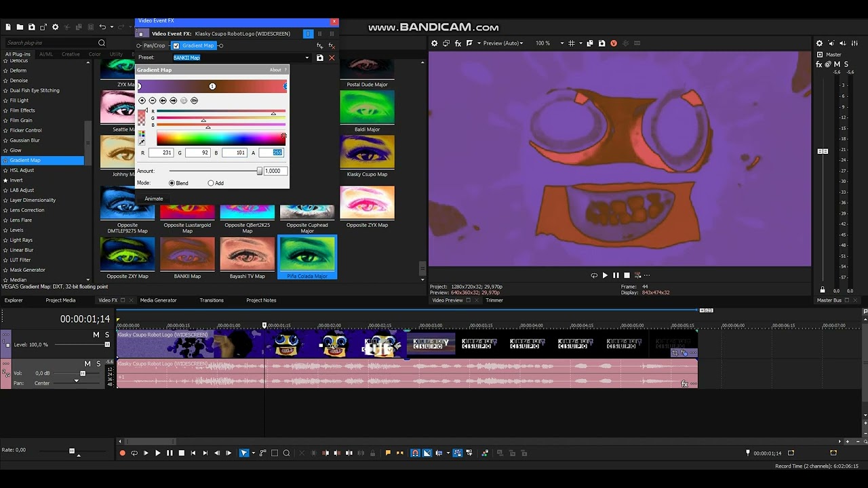Open Master Bus audio properties gear

tap(819, 43)
